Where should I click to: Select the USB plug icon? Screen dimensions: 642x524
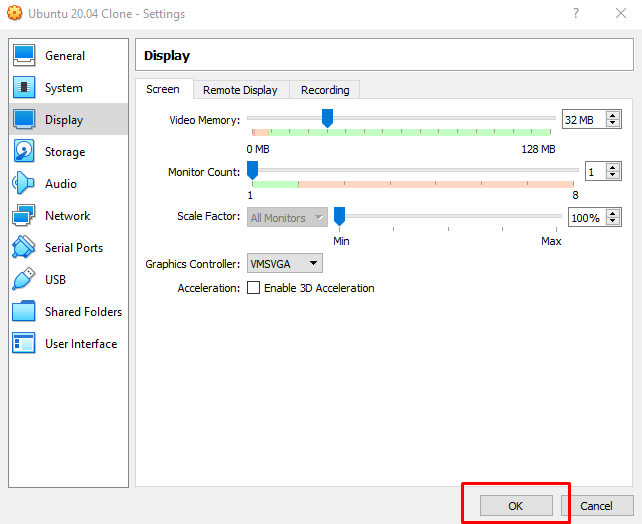point(24,279)
